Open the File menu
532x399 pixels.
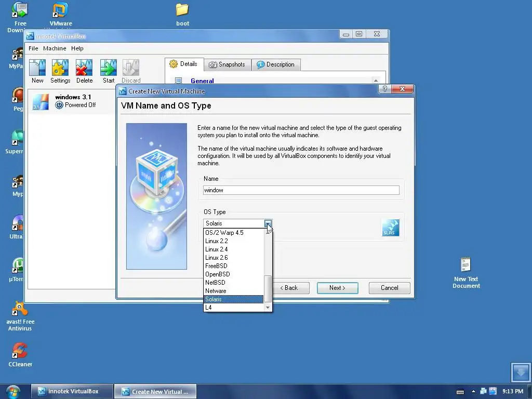(33, 48)
